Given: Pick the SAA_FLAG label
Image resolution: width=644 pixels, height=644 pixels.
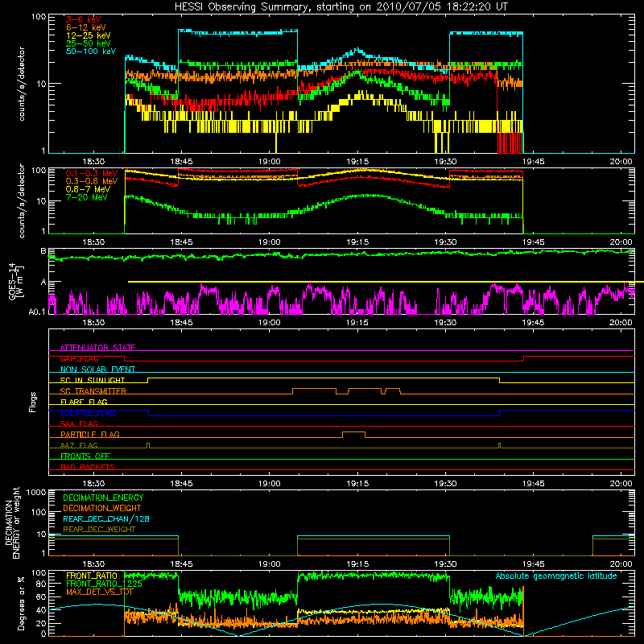Looking at the screenshot, I should coord(79,423).
